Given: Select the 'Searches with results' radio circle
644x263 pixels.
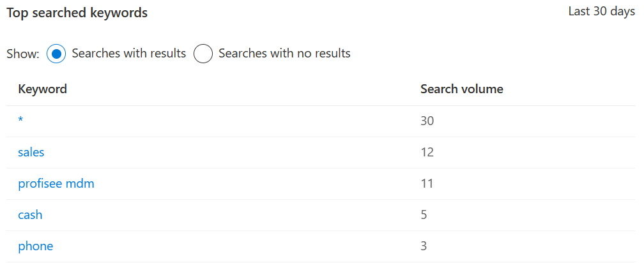Looking at the screenshot, I should [56, 54].
